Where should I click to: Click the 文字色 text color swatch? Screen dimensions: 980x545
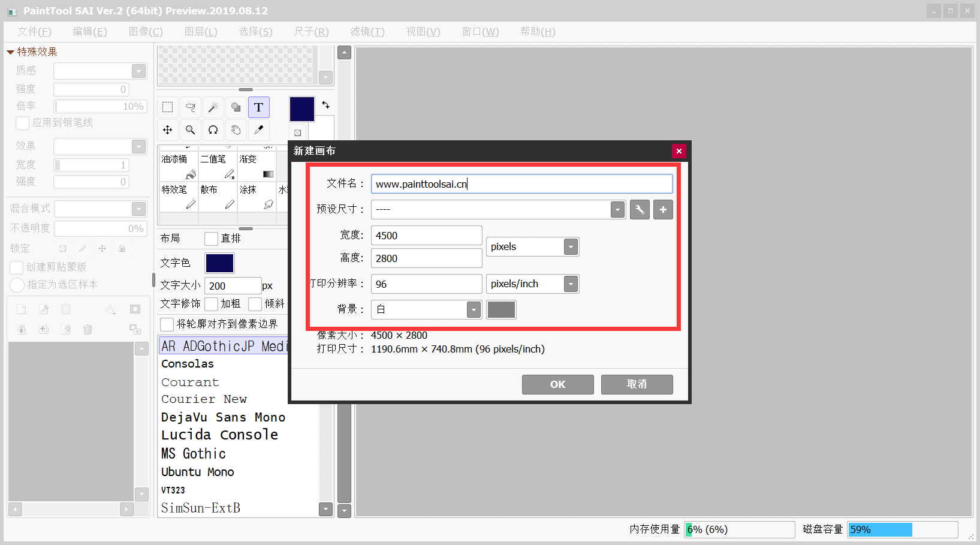219,263
